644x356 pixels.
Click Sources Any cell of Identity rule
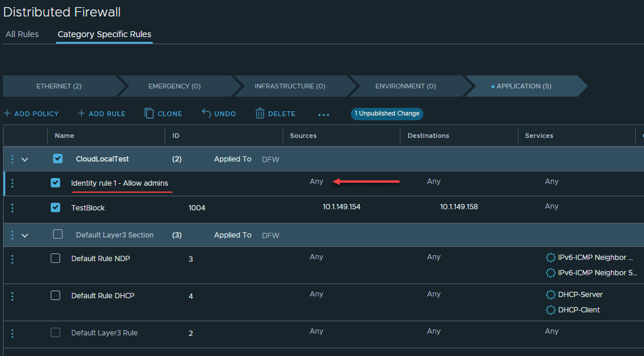[x=317, y=182]
